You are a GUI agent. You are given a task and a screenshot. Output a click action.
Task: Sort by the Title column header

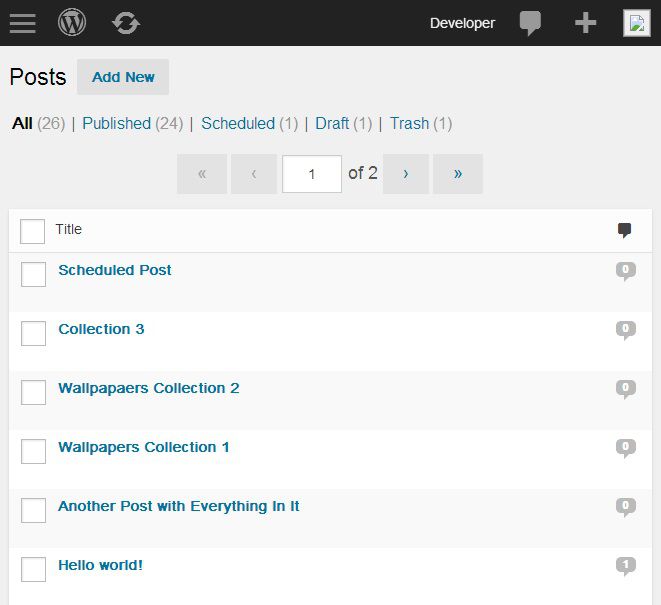[69, 229]
